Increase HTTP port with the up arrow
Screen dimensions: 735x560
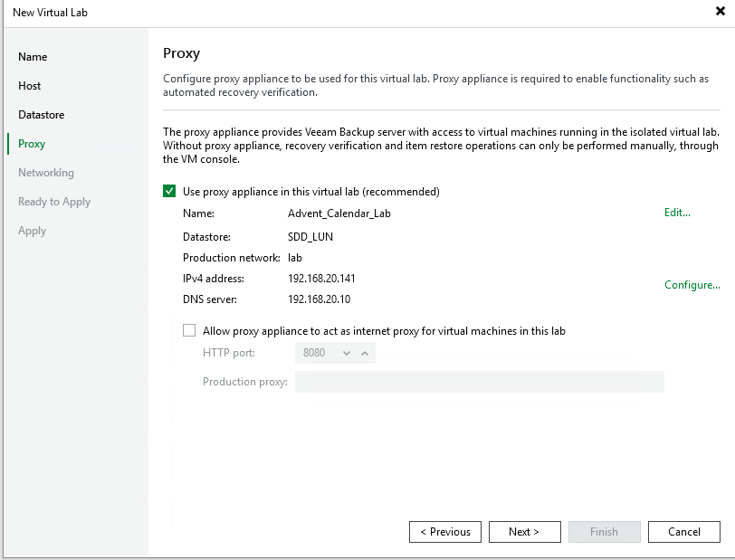click(365, 353)
